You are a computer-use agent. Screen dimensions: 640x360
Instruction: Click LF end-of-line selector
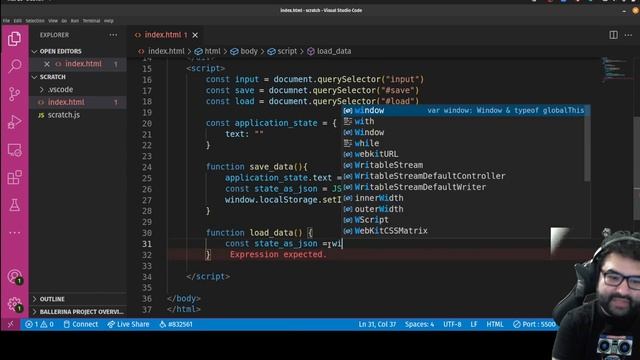pyautogui.click(x=474, y=324)
